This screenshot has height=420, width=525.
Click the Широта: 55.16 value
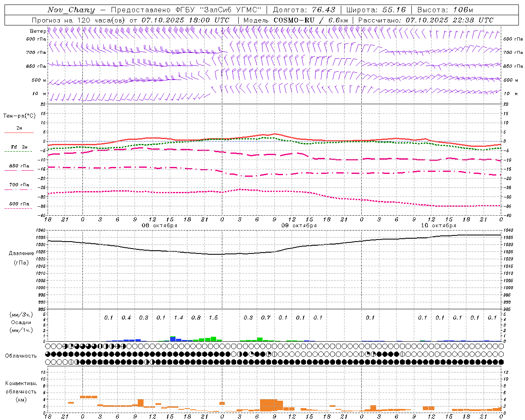pos(376,10)
